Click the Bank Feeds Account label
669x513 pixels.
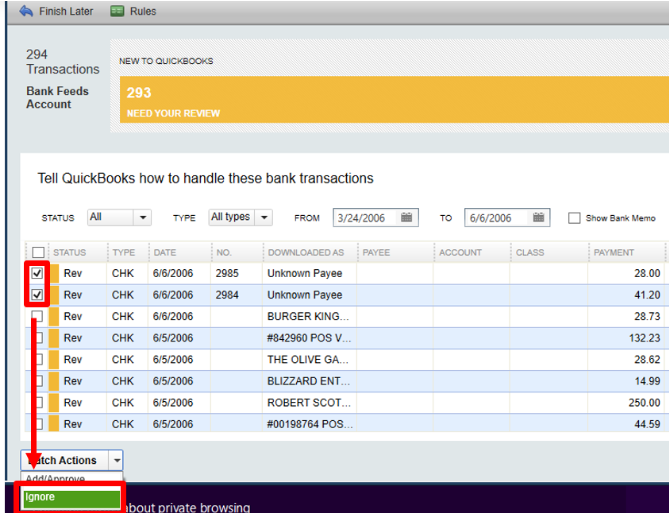(57, 97)
